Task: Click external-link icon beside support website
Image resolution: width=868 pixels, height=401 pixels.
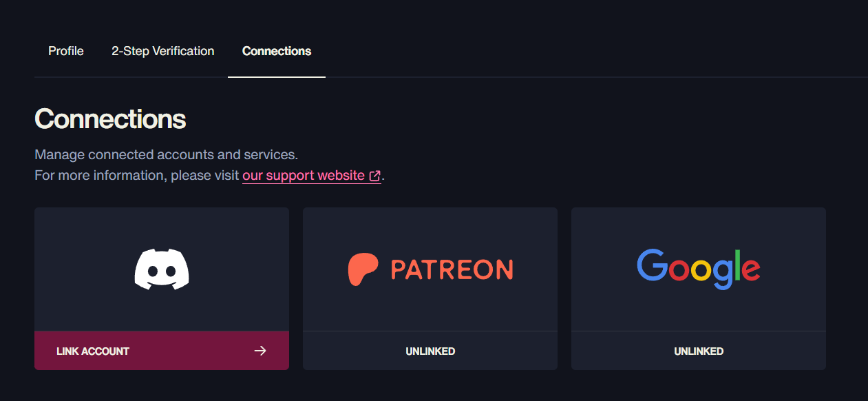Action: point(374,176)
